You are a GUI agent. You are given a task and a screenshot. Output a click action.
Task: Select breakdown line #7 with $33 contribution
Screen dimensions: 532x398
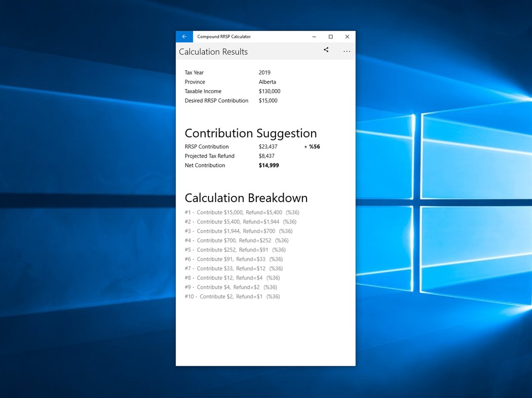[233, 269]
